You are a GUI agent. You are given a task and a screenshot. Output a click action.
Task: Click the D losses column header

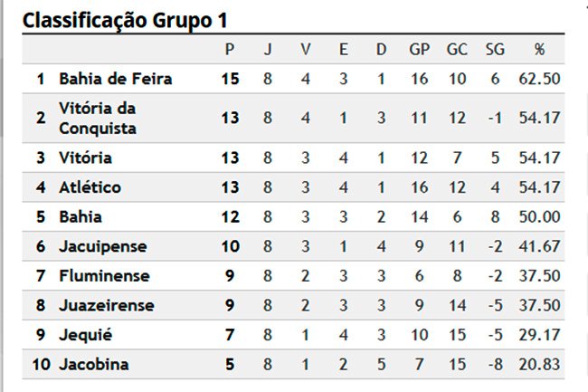pyautogui.click(x=382, y=49)
